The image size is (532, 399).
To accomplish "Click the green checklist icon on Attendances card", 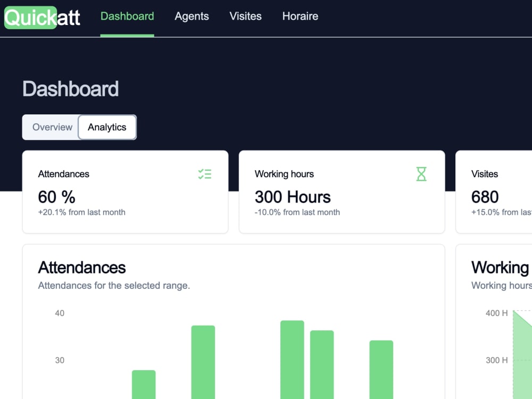I will pos(205,174).
